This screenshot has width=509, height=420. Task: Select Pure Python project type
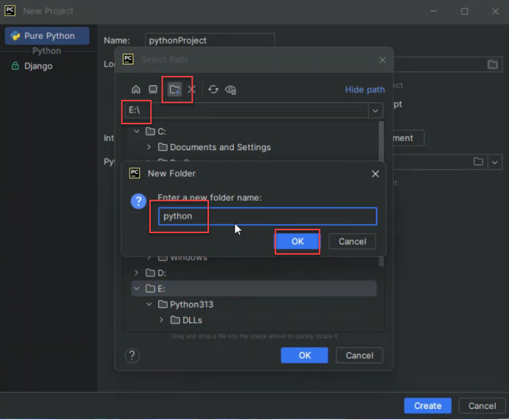48,35
